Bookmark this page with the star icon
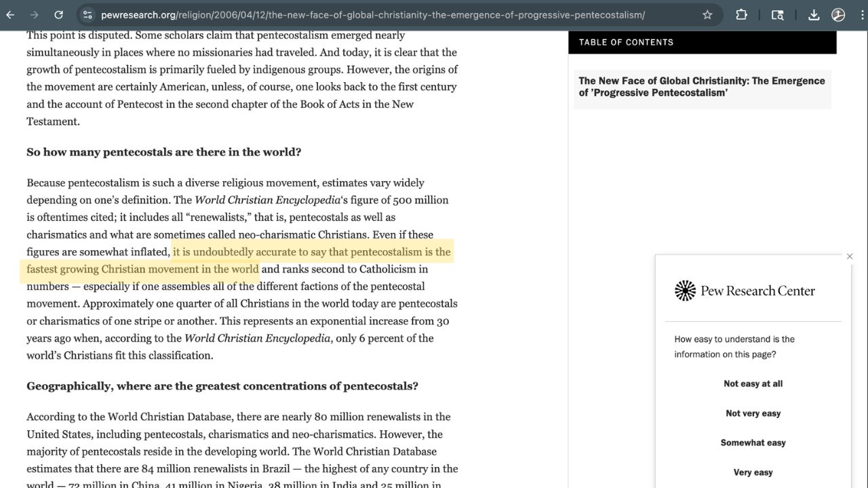This screenshot has width=868, height=488. coord(707,15)
